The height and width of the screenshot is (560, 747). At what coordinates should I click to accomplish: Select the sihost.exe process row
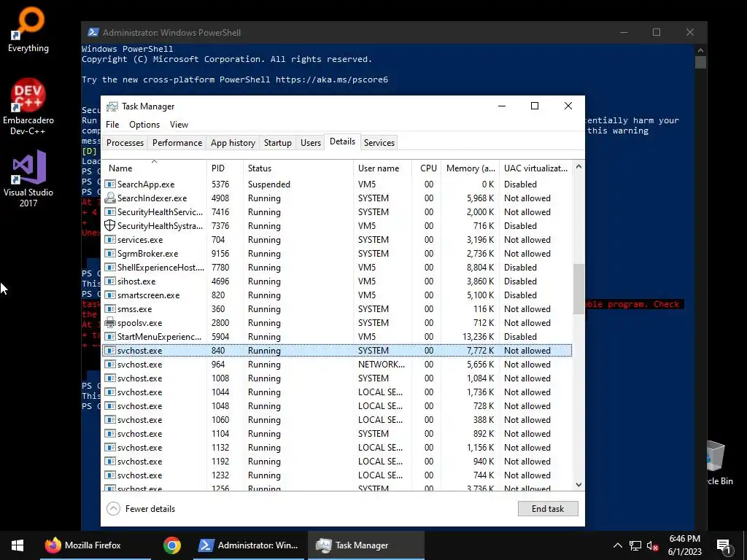point(337,281)
